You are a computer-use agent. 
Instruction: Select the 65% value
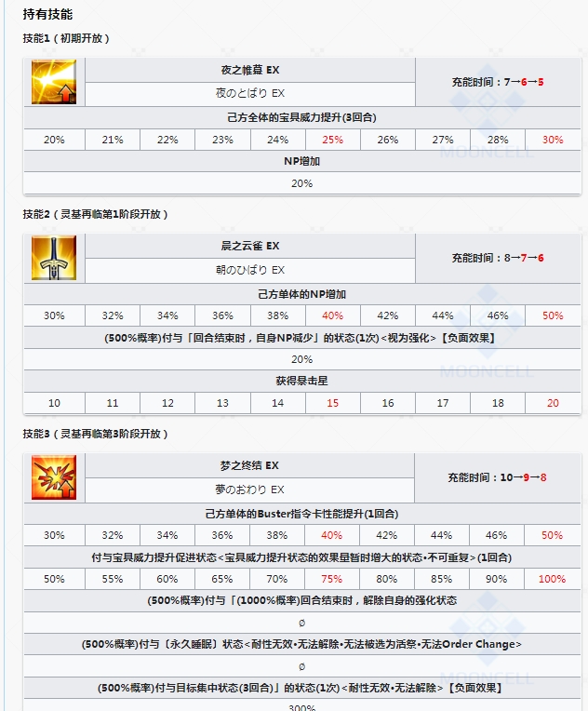point(222,579)
